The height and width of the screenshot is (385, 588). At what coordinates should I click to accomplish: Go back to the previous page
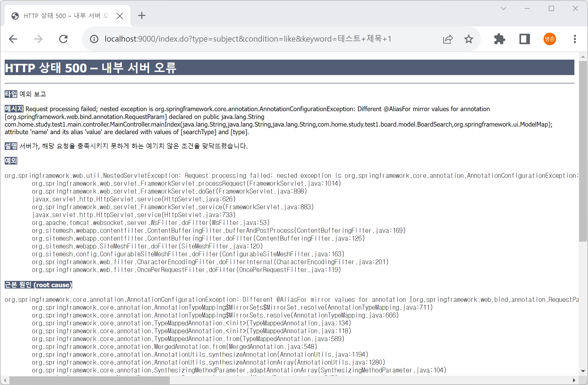(x=13, y=39)
